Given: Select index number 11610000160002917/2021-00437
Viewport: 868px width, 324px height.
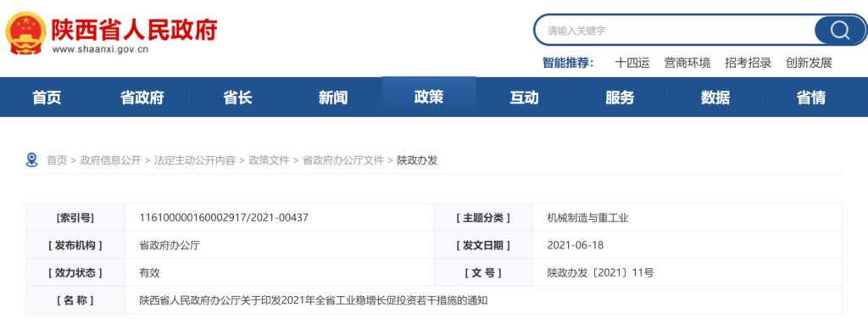Looking at the screenshot, I should point(224,218).
